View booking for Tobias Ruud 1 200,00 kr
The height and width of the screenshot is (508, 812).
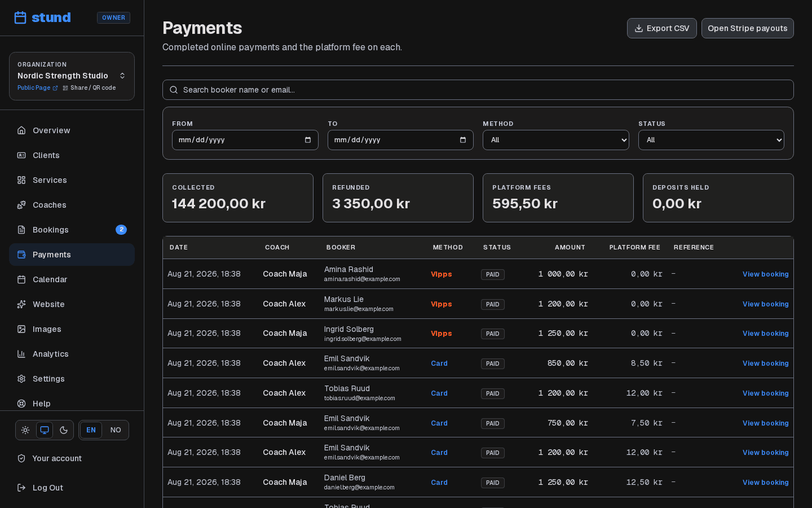tap(765, 393)
